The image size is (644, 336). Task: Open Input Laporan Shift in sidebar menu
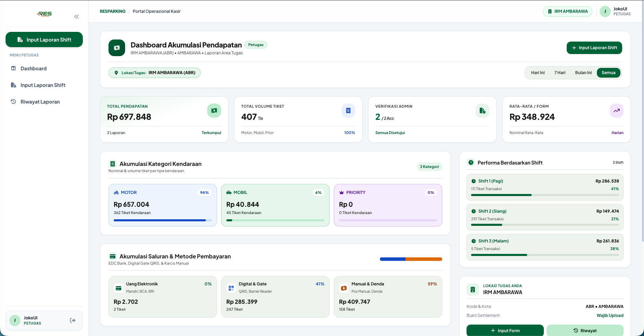click(x=44, y=85)
